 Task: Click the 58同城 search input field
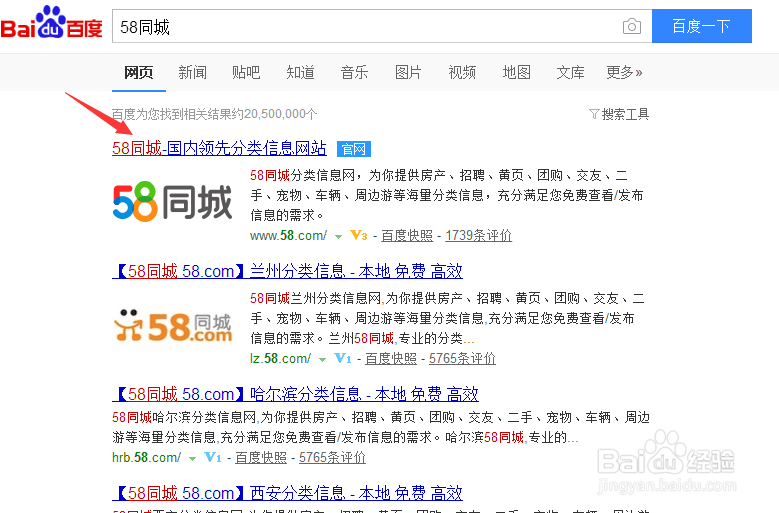pos(382,26)
